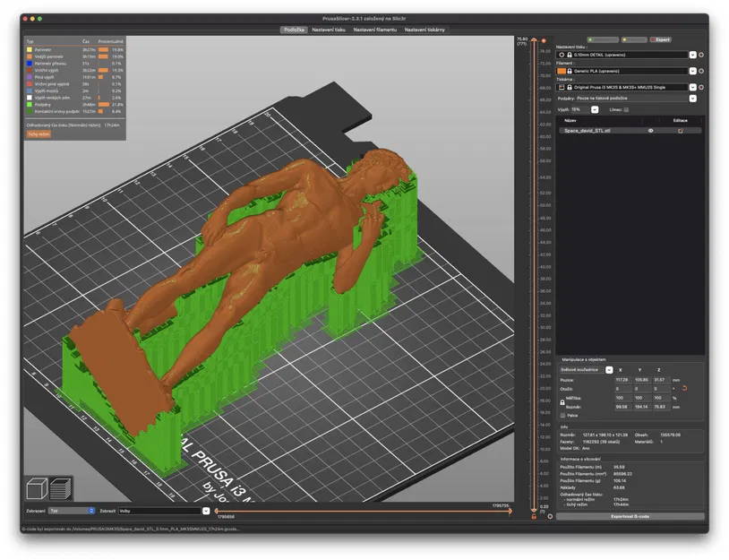Open print settings via the cog icon
Image resolution: width=729 pixels, height=560 pixels.
701,55
